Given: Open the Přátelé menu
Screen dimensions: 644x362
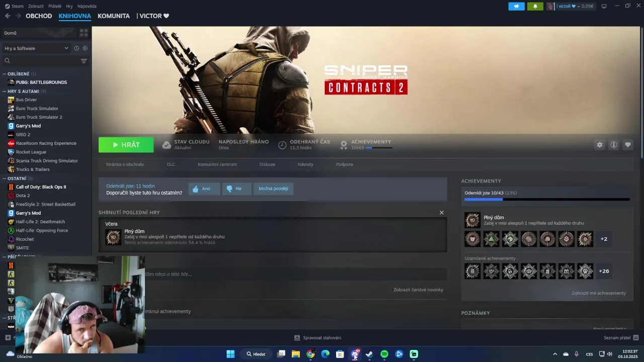Looking at the screenshot, I should pyautogui.click(x=55, y=6).
